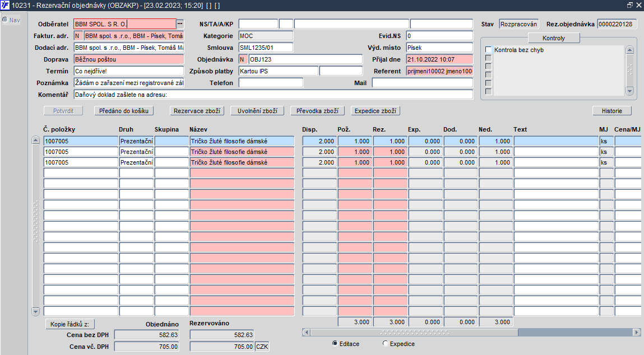644x355 pixels.
Task: Click the Smlouva field SML1235/01
Action: click(266, 48)
